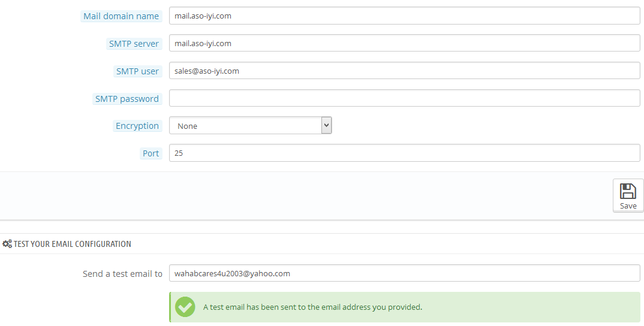Click the "SMTP server" label
Image resolution: width=644 pixels, height=326 pixels.
(x=134, y=44)
